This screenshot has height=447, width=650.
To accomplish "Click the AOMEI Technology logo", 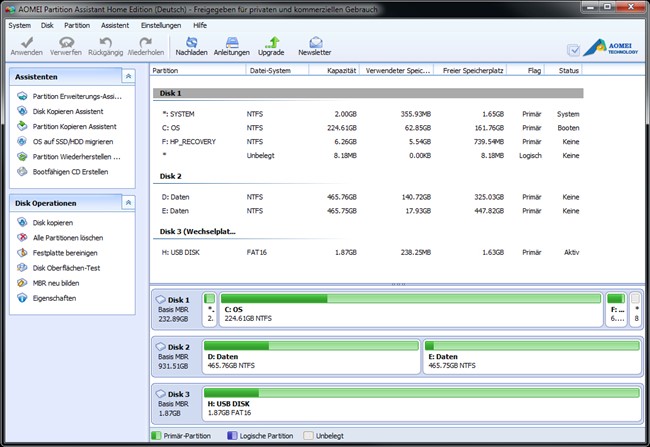I will tap(611, 48).
